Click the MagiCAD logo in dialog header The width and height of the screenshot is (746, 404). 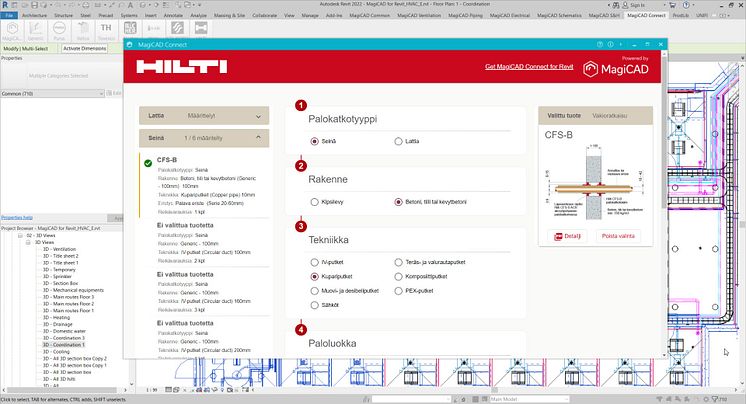(x=616, y=69)
